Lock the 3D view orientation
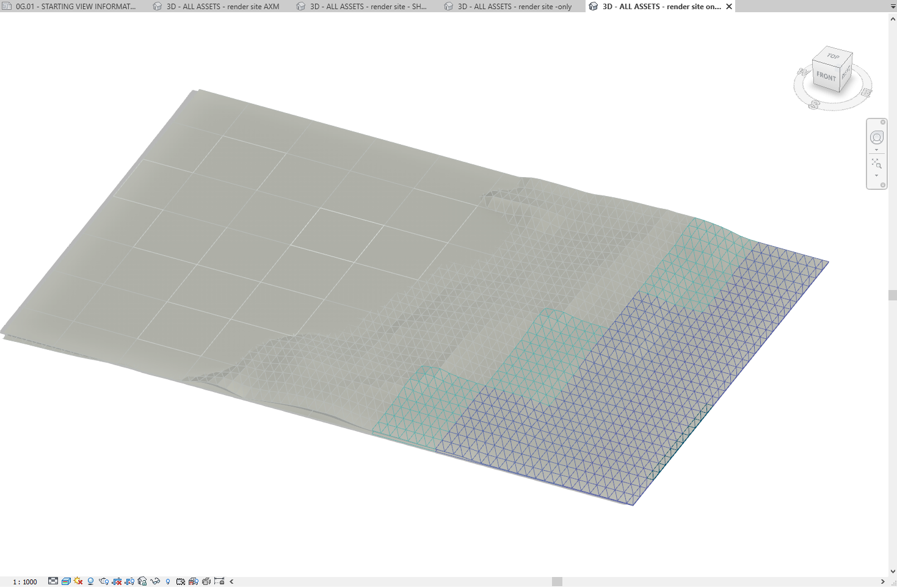Image resolution: width=897 pixels, height=588 pixels. pyautogui.click(x=142, y=581)
